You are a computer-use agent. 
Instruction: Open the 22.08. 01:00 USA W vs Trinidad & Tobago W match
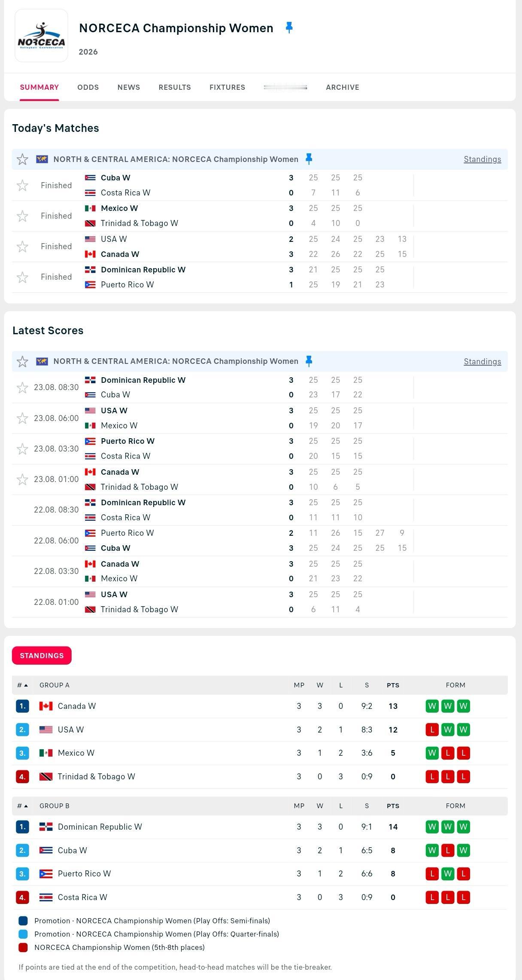pyautogui.click(x=260, y=602)
